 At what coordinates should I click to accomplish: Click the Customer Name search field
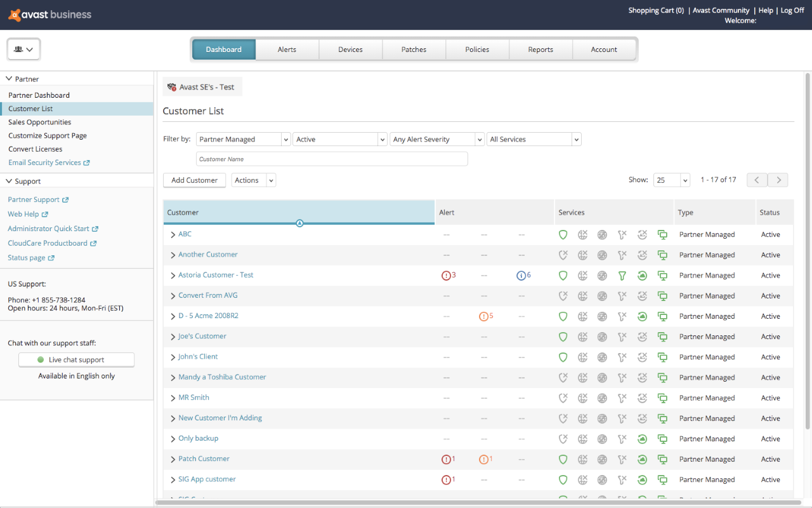pyautogui.click(x=332, y=159)
